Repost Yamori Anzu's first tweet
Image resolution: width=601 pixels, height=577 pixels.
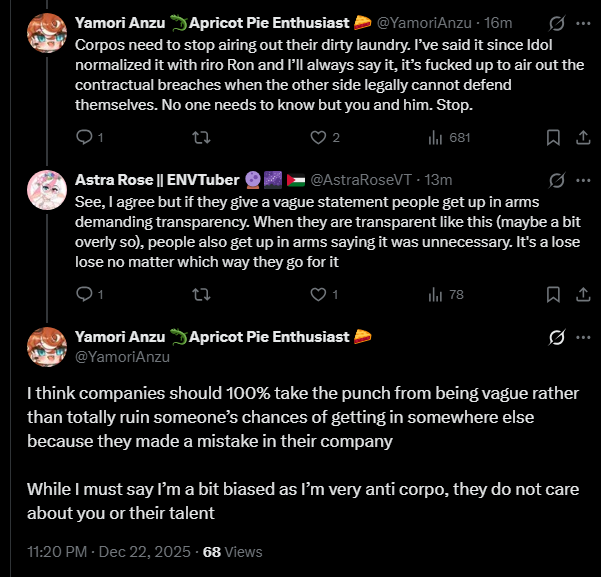point(201,138)
